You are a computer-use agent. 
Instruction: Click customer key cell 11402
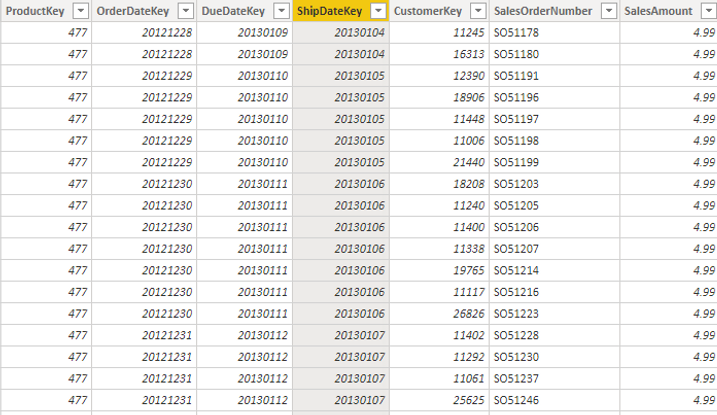click(x=439, y=335)
